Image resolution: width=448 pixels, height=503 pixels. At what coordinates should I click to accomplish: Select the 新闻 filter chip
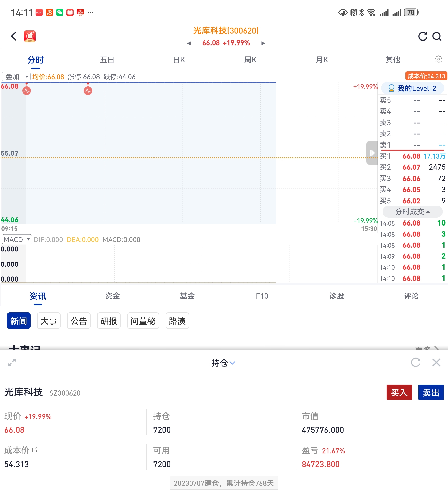(x=19, y=321)
